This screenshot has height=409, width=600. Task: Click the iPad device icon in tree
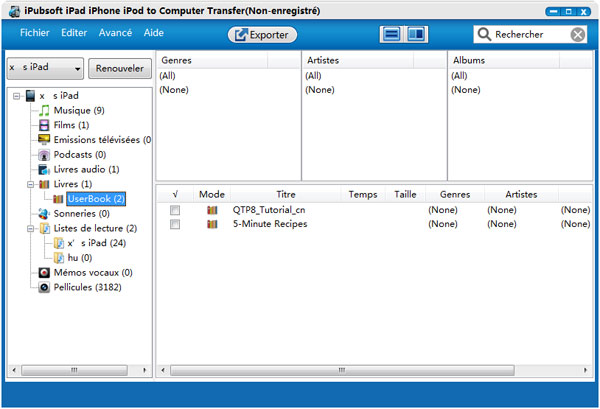click(x=30, y=96)
